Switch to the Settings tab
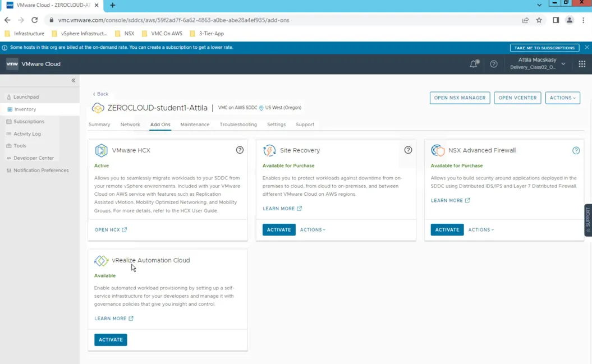The height and width of the screenshot is (364, 592). coord(277,125)
